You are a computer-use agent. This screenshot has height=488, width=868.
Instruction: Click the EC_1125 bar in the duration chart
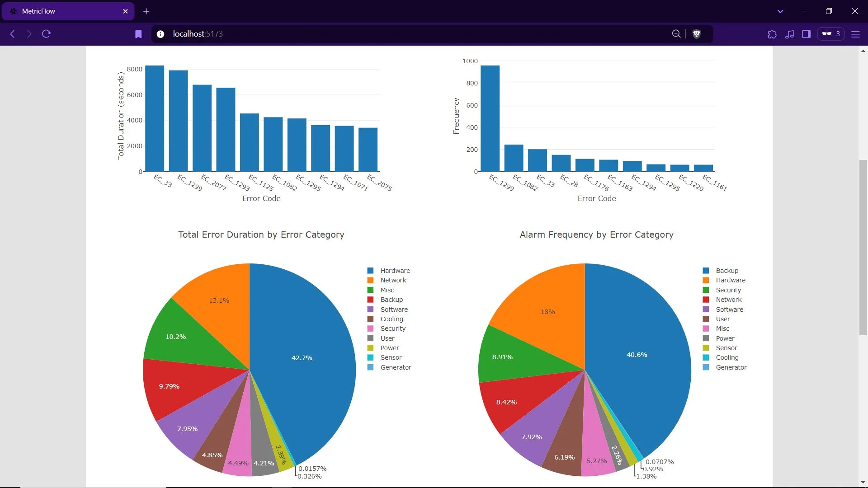click(250, 142)
